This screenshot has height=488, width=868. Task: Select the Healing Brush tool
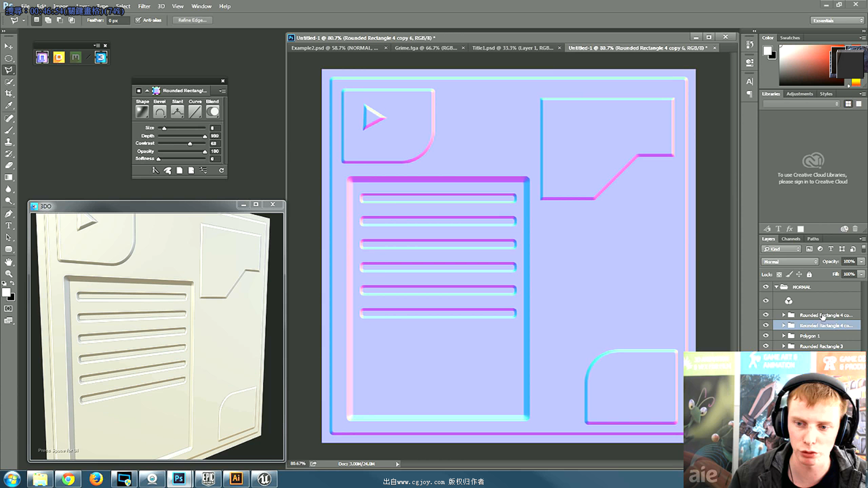point(9,118)
